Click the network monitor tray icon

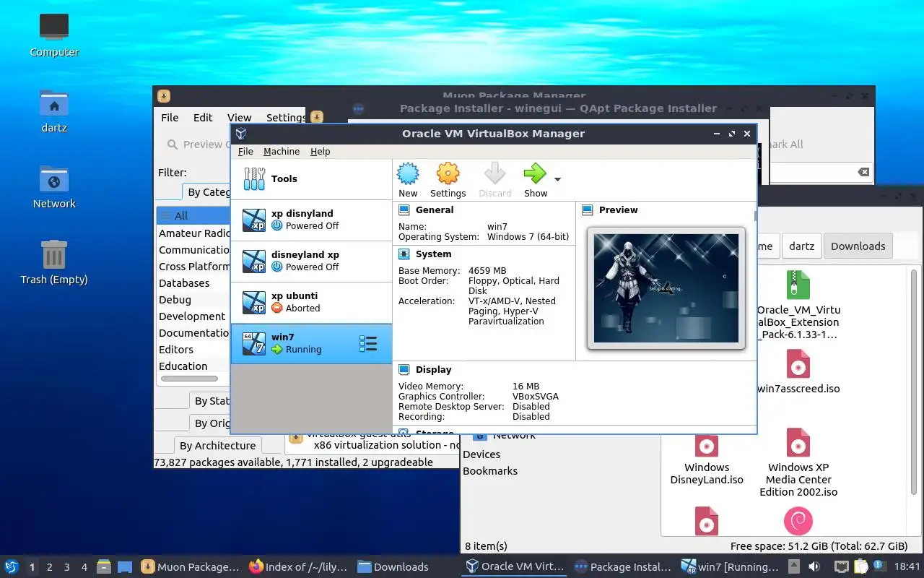point(842,566)
